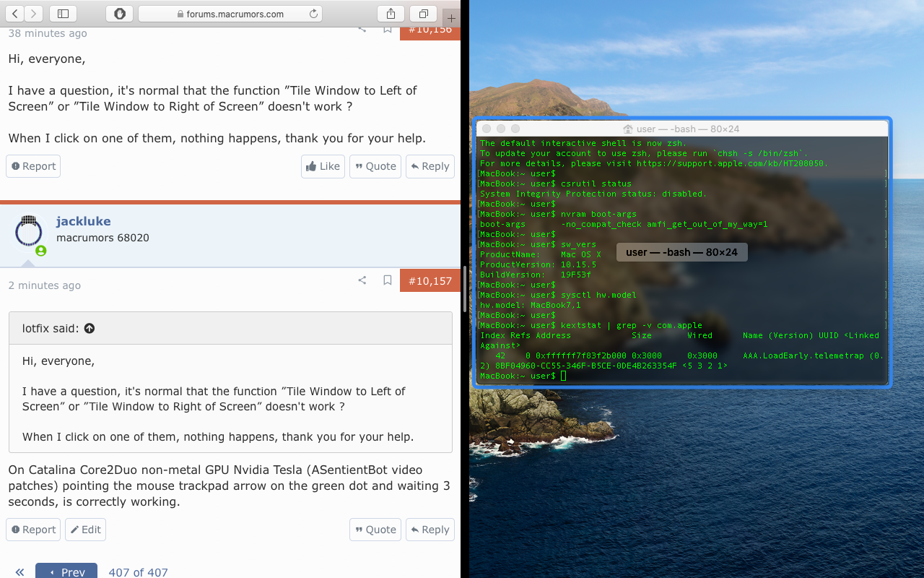Go back with Safari's back arrow
This screenshot has width=924, height=578.
point(15,14)
